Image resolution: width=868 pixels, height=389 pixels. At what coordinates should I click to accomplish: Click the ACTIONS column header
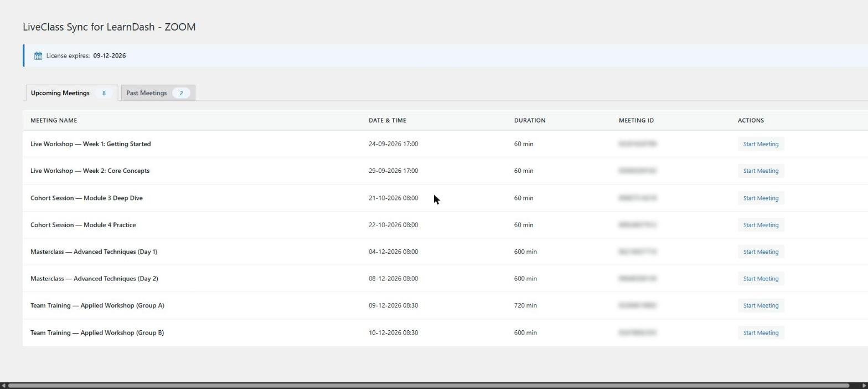(x=751, y=120)
